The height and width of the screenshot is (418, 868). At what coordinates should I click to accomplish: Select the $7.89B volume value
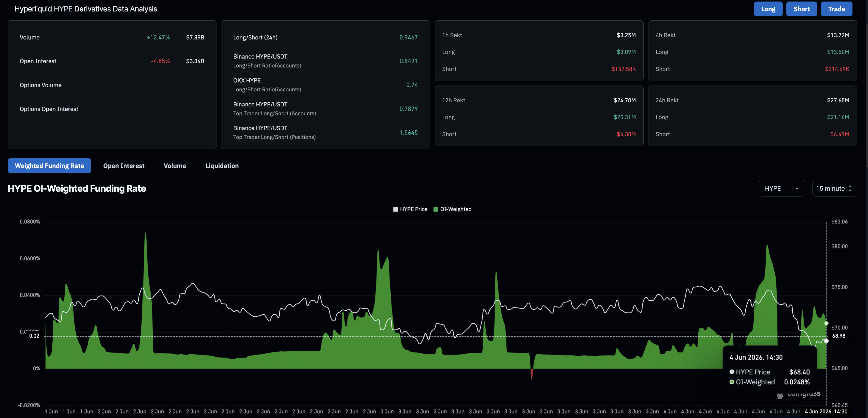point(195,37)
